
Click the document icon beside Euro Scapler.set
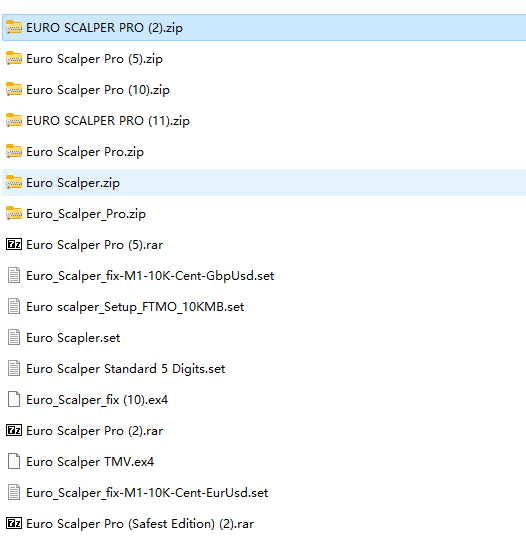tap(14, 337)
